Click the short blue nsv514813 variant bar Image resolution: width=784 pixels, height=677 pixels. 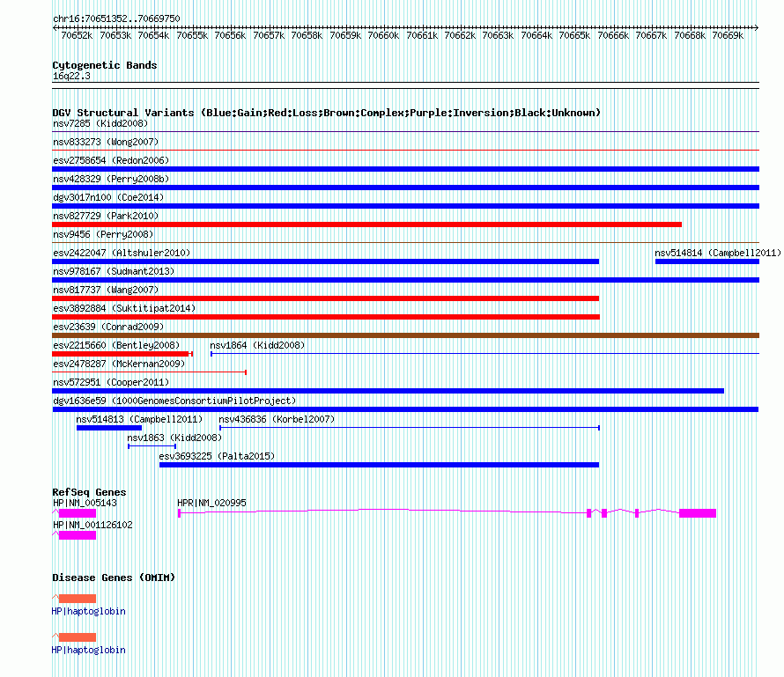[x=109, y=428]
